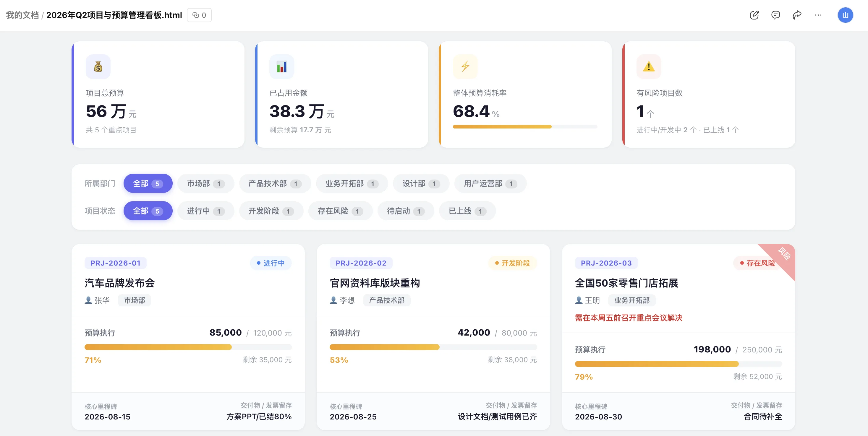Click the share arrow icon

point(797,15)
